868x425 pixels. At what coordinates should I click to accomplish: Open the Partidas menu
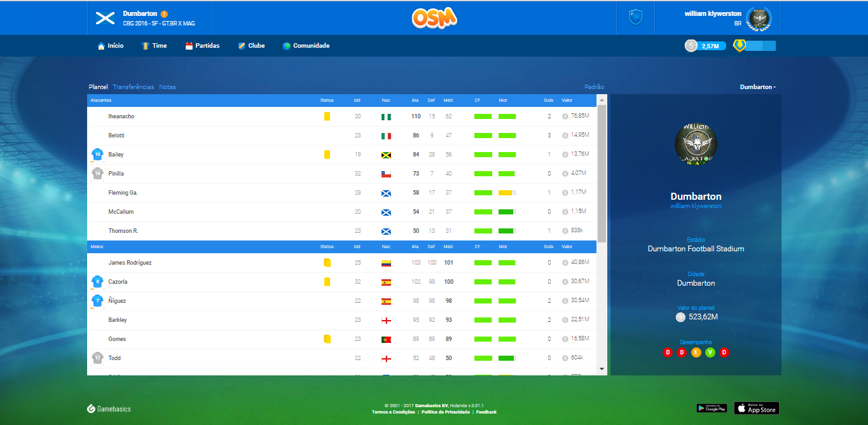pos(202,46)
